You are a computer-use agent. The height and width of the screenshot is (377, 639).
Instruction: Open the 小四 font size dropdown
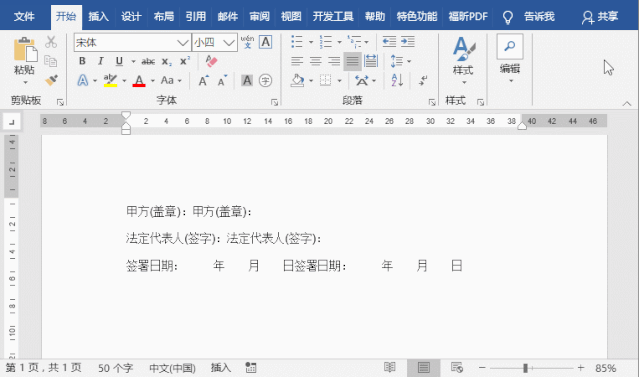coord(229,42)
